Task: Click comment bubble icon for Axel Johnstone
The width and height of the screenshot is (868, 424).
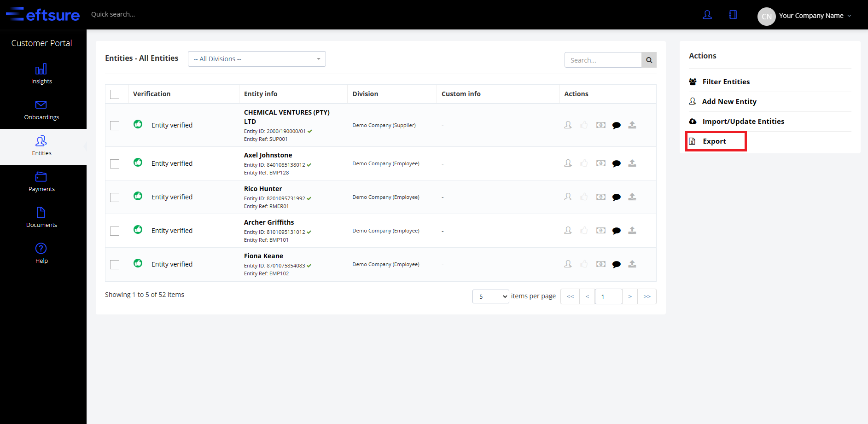Action: pos(616,163)
